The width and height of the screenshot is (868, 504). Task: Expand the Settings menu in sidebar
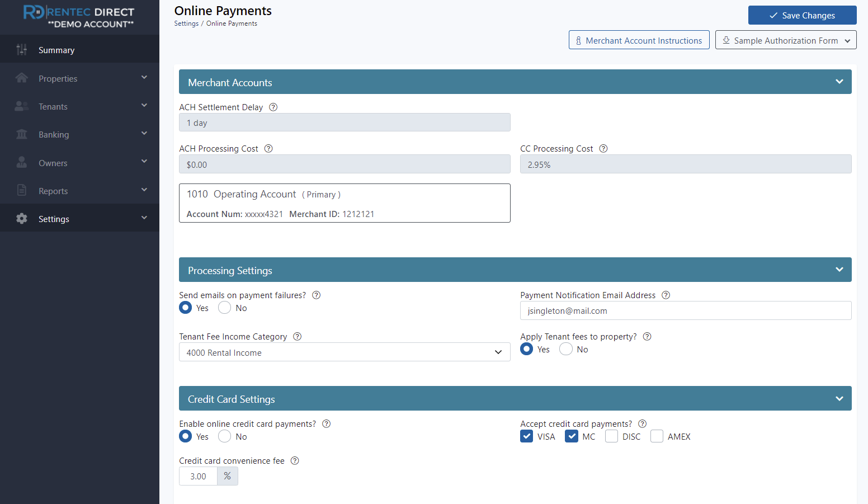click(x=144, y=218)
